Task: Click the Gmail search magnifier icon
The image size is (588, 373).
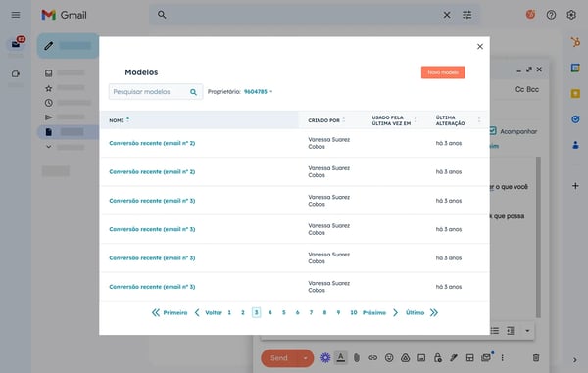Action: pos(162,15)
